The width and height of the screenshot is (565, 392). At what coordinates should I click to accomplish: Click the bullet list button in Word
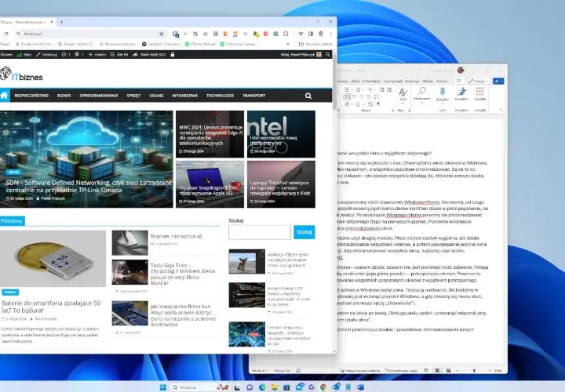tap(347, 89)
